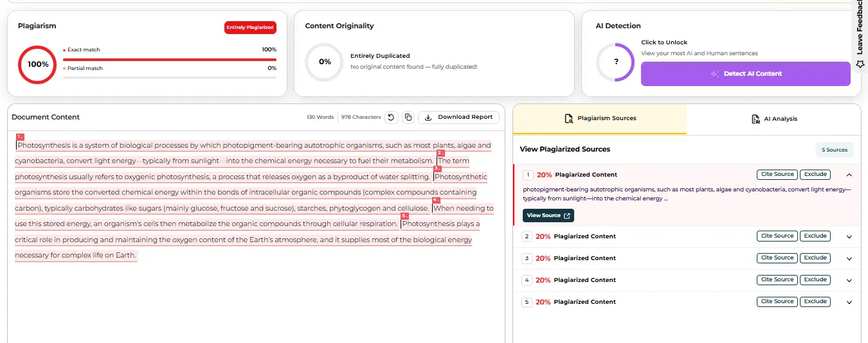Click the sentence starting 'When needing to use'
This screenshot has height=343, width=868.
pos(254,224)
